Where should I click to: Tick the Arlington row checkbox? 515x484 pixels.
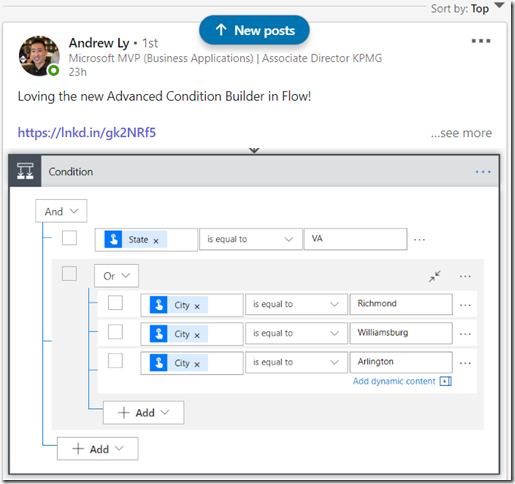pos(115,361)
